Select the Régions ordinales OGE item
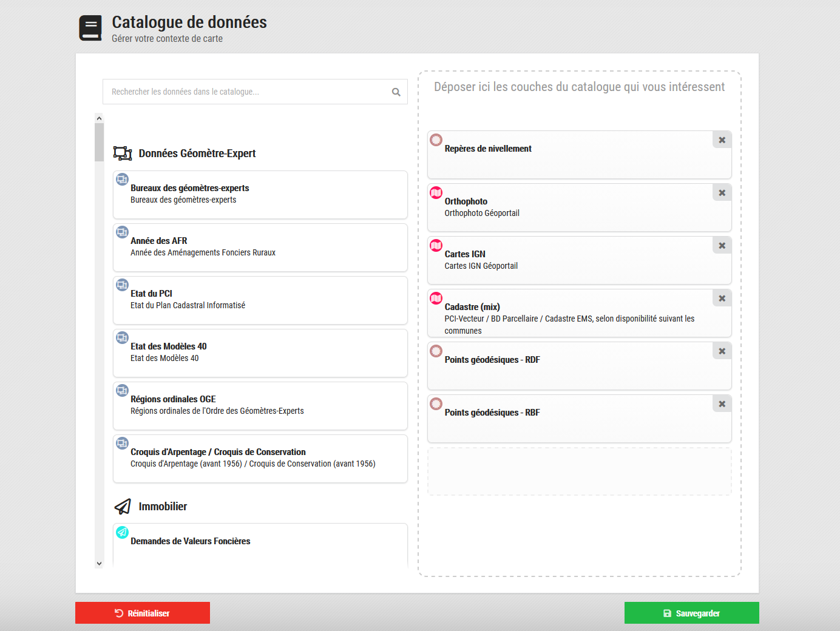Image resolution: width=840 pixels, height=631 pixels. pos(260,406)
